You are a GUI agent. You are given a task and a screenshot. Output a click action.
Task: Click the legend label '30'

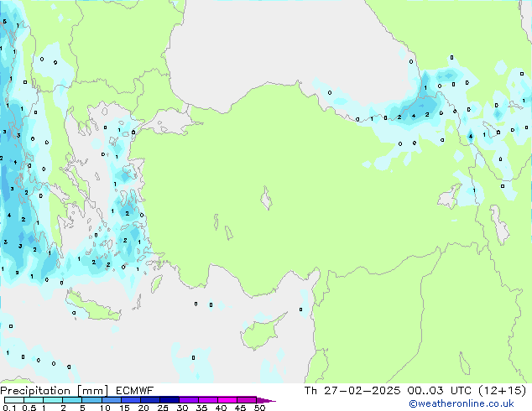click(182, 408)
